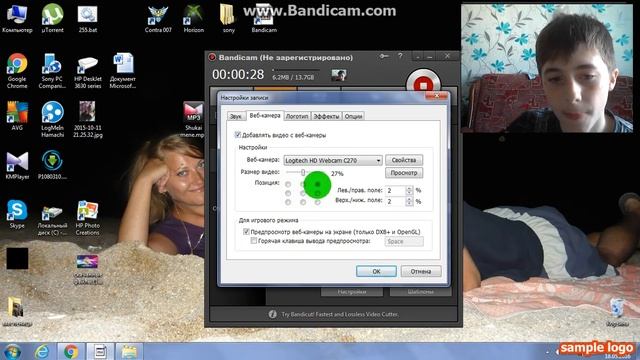Image resolution: width=640 pixels, height=360 pixels.
Task: Select the Skype desktop shortcut
Action: pyautogui.click(x=17, y=214)
